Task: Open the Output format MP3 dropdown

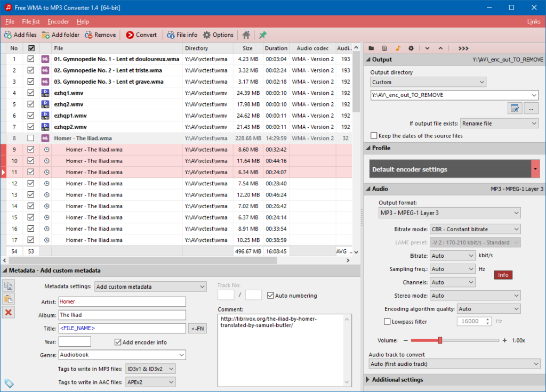Action: pos(449,213)
